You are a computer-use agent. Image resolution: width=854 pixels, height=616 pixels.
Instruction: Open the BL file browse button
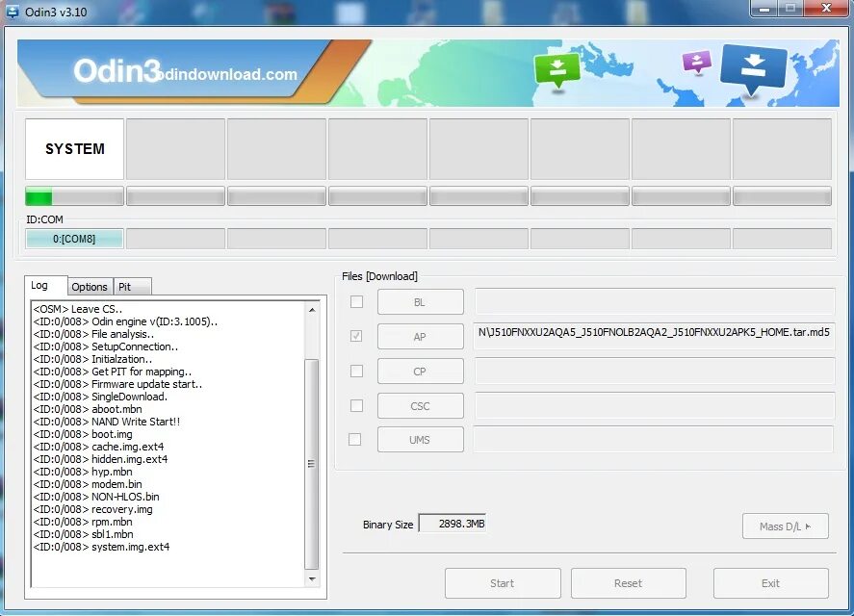(x=421, y=302)
